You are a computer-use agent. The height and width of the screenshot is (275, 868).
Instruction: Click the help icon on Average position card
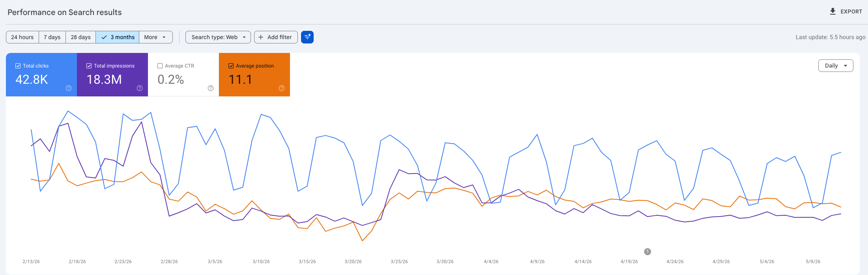coord(282,88)
